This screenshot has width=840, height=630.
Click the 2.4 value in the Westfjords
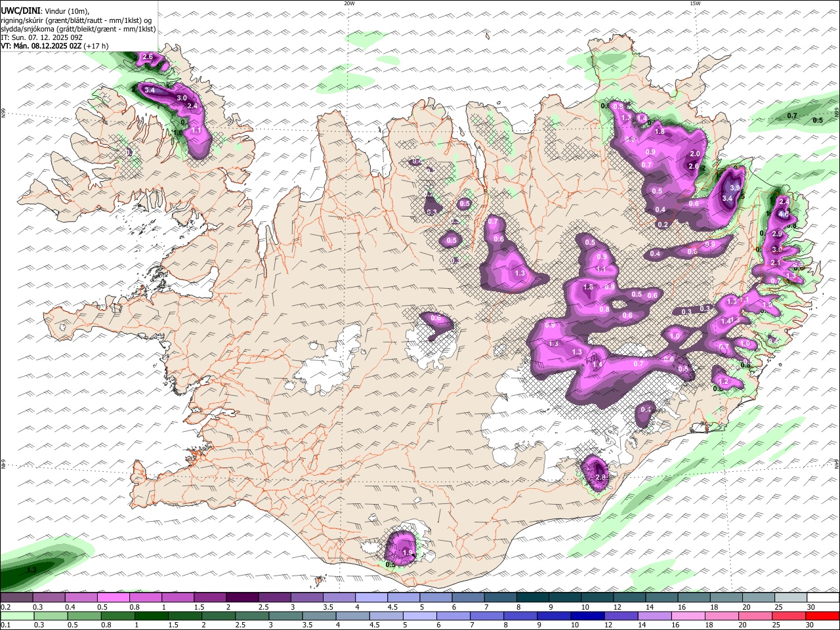[x=192, y=106]
